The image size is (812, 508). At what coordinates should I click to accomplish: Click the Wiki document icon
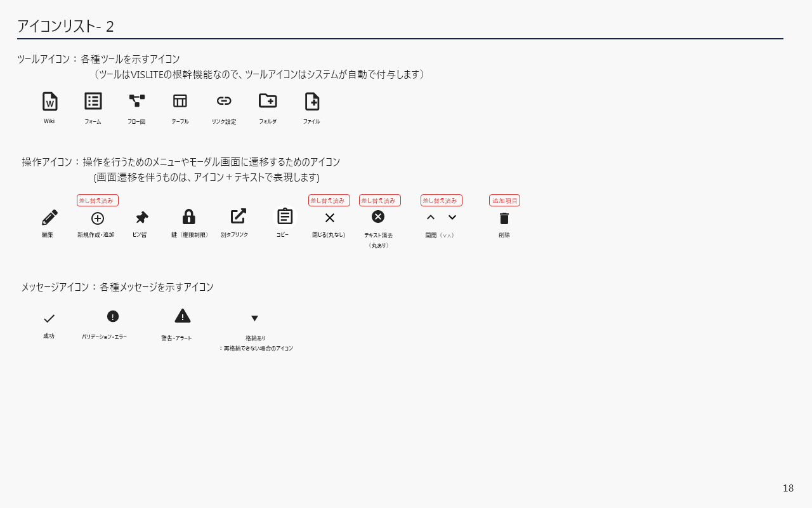click(x=49, y=102)
